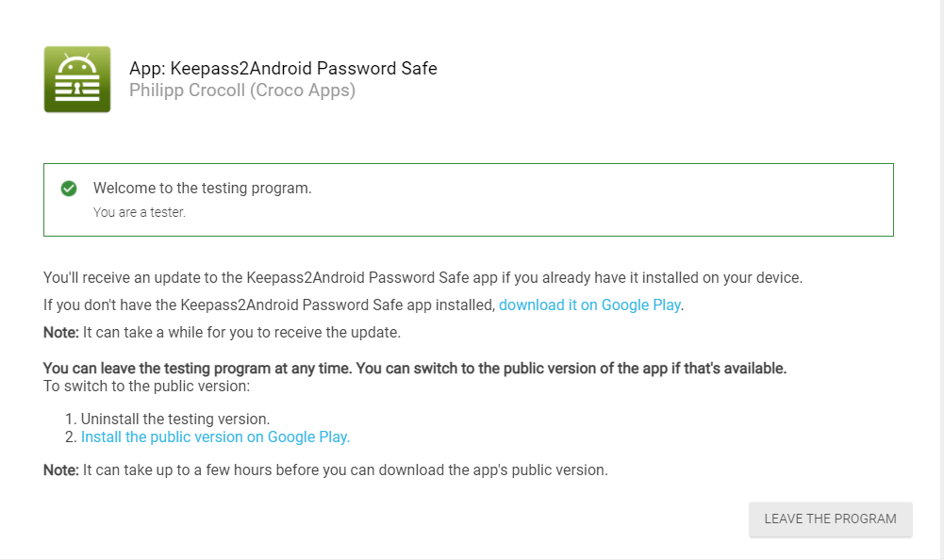
Task: Select the checkmark beside 'Welcome to the testing program'
Action: click(x=69, y=189)
